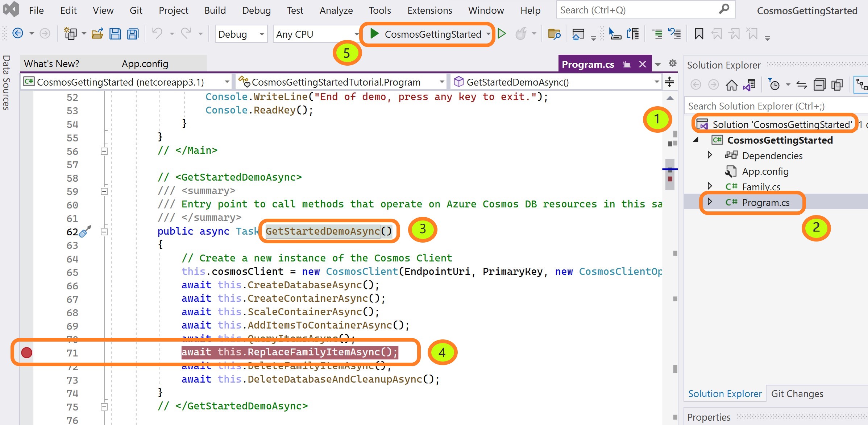
Task: Switch to the Git Changes tab
Action: [797, 394]
